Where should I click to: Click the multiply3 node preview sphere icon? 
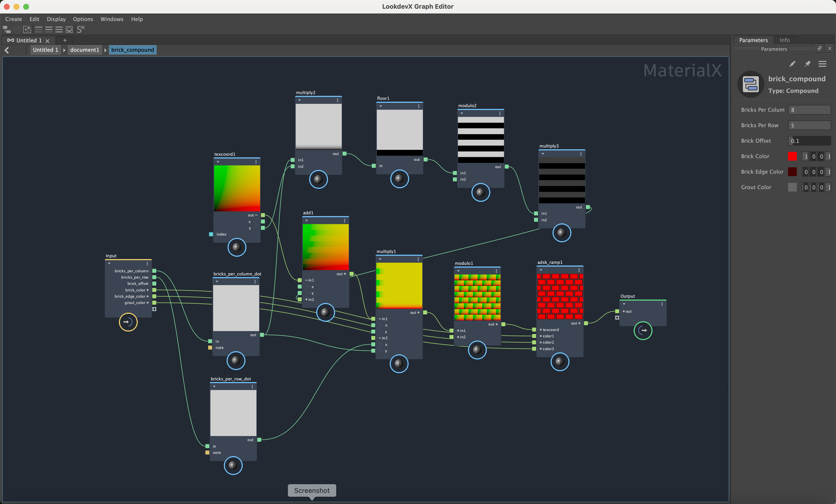pyautogui.click(x=561, y=233)
